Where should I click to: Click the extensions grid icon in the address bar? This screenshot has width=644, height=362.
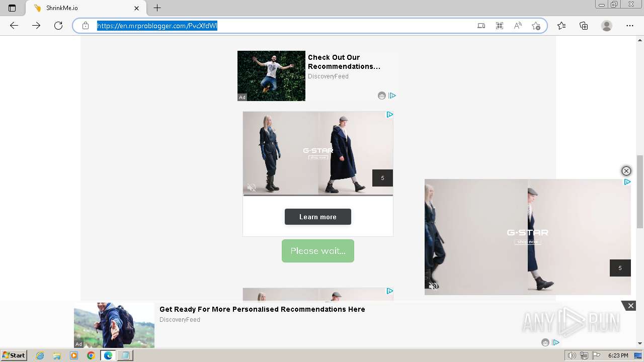[500, 26]
